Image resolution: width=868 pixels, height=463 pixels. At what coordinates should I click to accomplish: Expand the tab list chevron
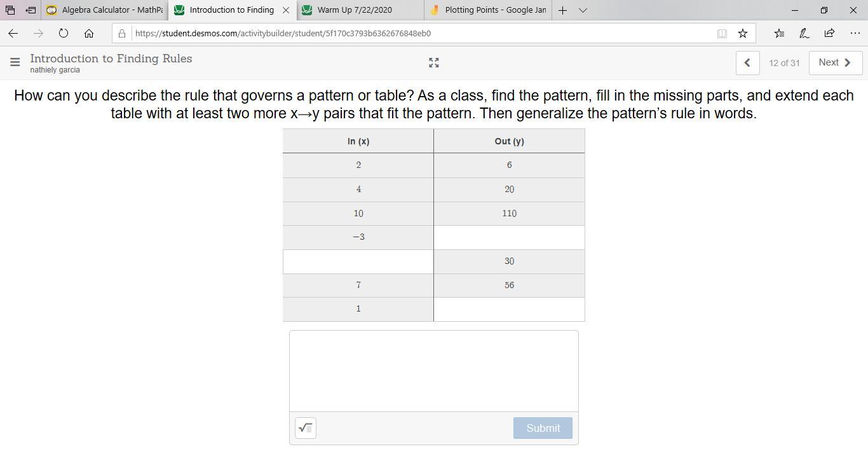pyautogui.click(x=583, y=10)
